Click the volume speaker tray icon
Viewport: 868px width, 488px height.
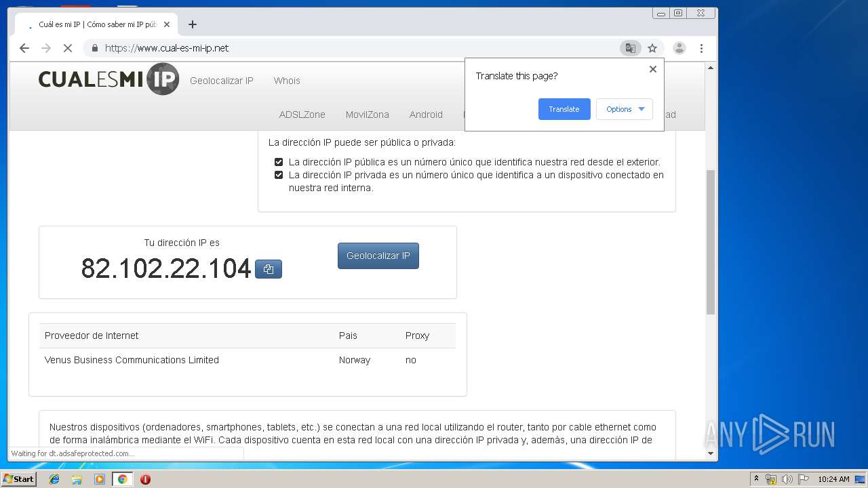point(787,479)
